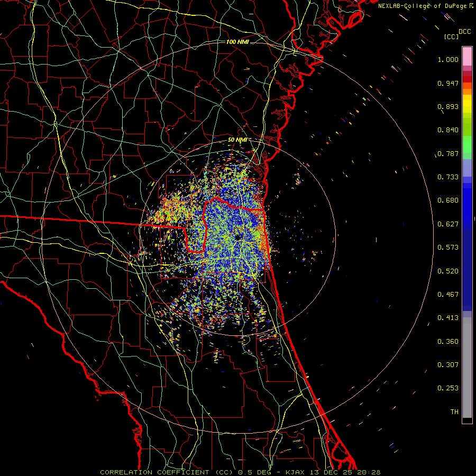Select the 0.733 scale value
This screenshot has width=476, height=476.
coord(448,177)
